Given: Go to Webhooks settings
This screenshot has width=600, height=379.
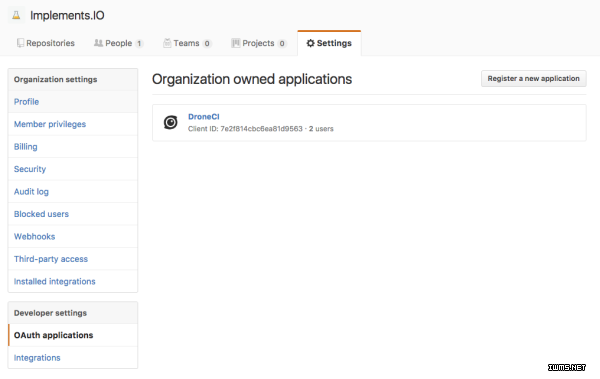Looking at the screenshot, I should 34,237.
